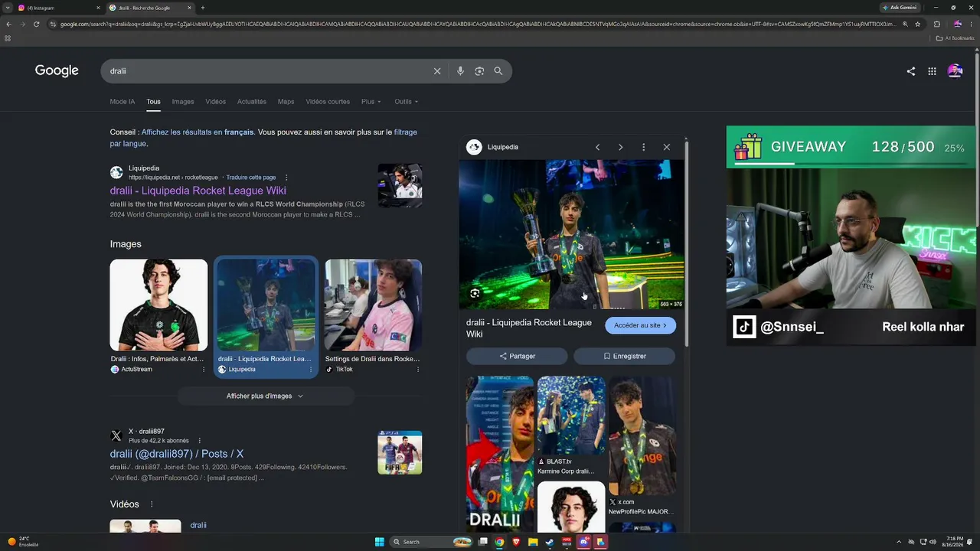Switch to the Vidéos tab
This screenshot has width=980, height=551.
216,102
